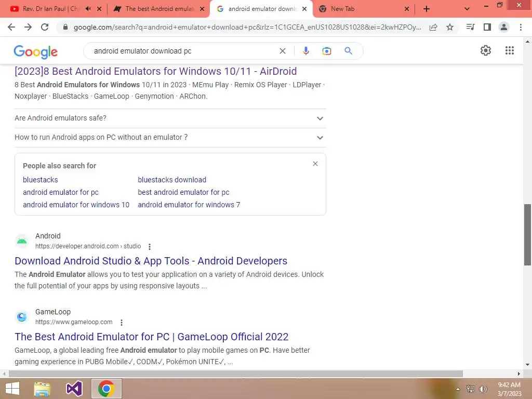Click the vertical scrollbar thumb
Viewport: 532px width, 399px height.
(x=527, y=235)
